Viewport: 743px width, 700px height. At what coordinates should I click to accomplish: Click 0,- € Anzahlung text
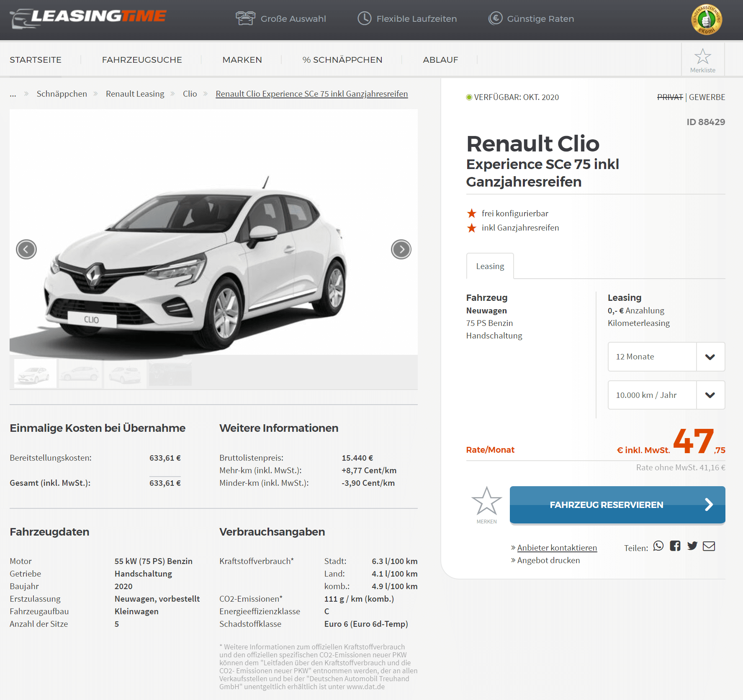[x=636, y=310]
